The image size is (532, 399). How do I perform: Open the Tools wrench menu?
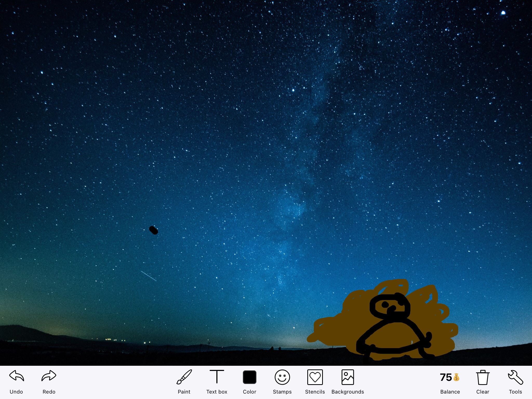coord(515,377)
